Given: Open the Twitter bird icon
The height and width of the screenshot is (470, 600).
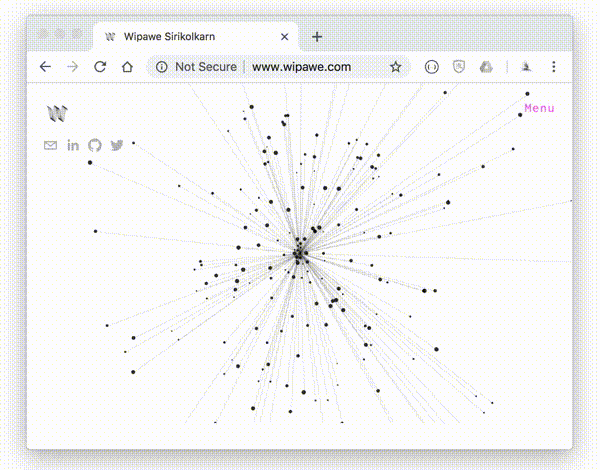Looking at the screenshot, I should (x=117, y=145).
